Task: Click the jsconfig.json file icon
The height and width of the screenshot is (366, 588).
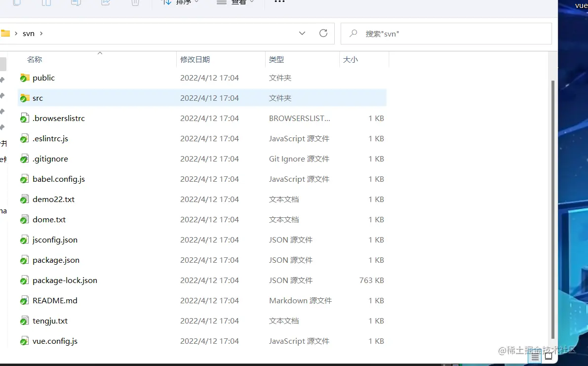Action: pos(24,240)
